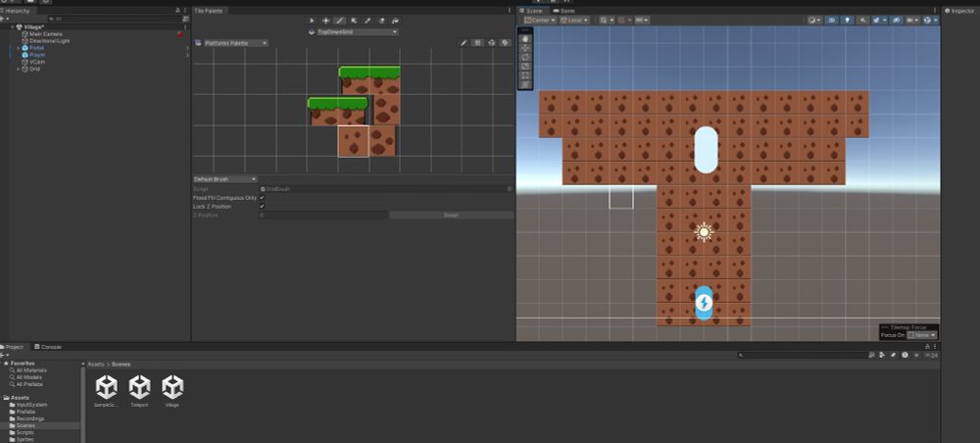Select the Player object in Hierarchy
The height and width of the screenshot is (443, 980).
tap(37, 55)
